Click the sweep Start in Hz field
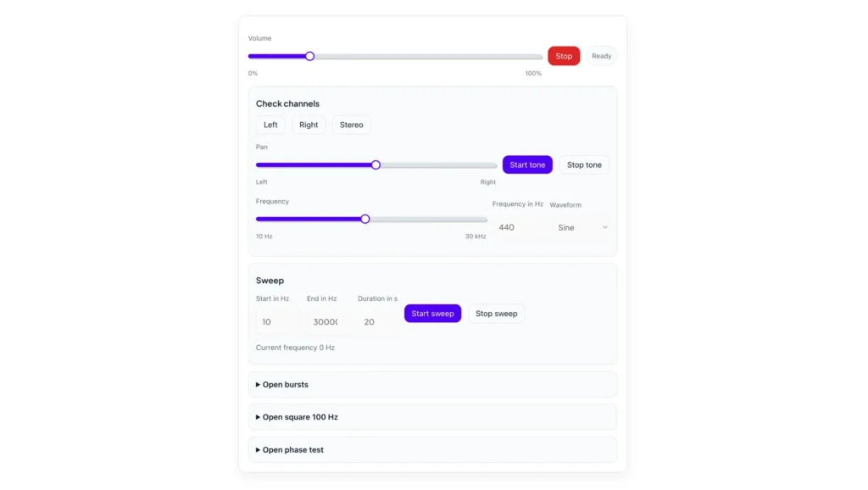Image resolution: width=868 pixels, height=490 pixels. (x=277, y=322)
